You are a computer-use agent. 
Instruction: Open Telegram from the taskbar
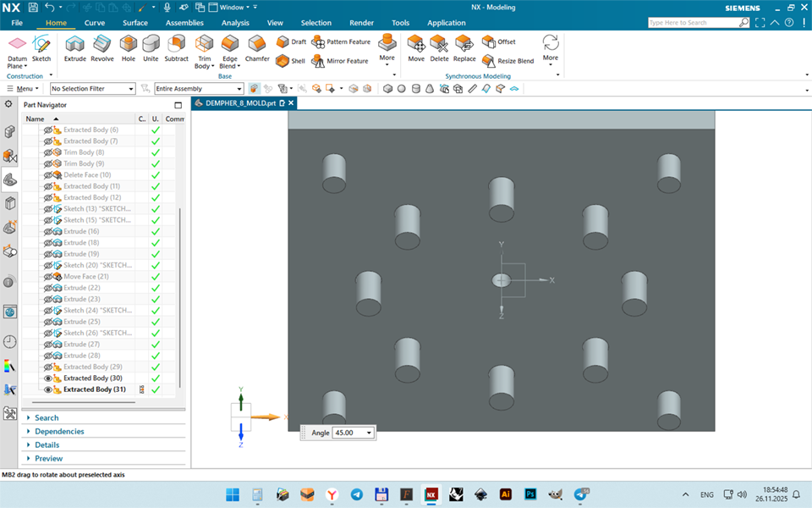(x=357, y=494)
